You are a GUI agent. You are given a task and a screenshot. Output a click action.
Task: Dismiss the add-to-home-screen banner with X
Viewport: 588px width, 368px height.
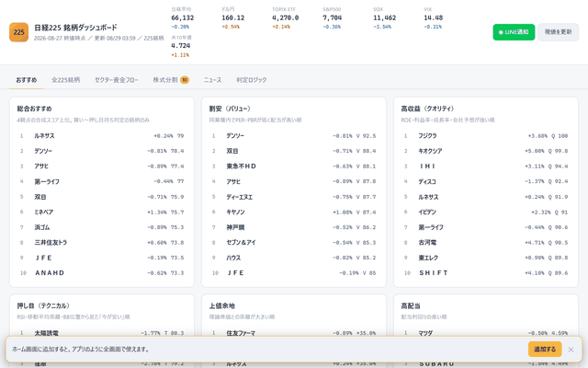tap(571, 350)
